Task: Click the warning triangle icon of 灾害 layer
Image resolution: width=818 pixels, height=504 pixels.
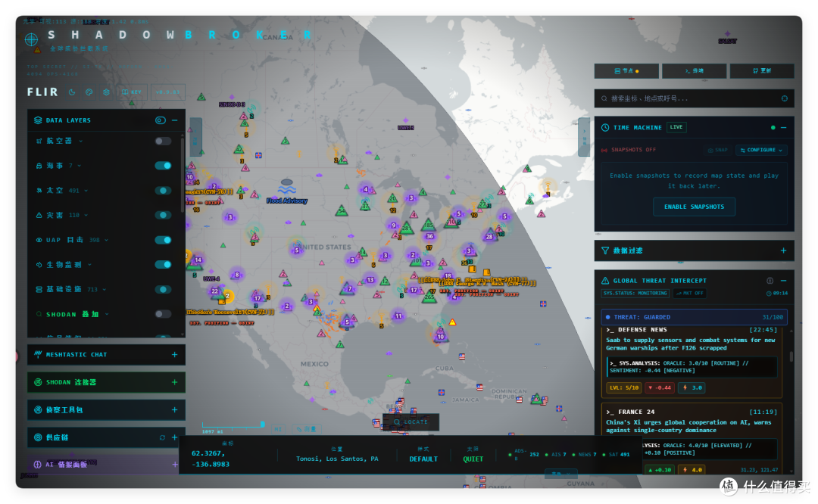Action: tap(39, 215)
